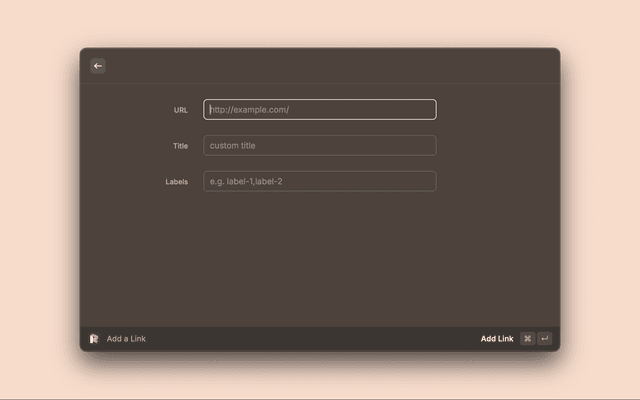
Task: Click the "Add a Link" footer title
Action: pyautogui.click(x=126, y=339)
